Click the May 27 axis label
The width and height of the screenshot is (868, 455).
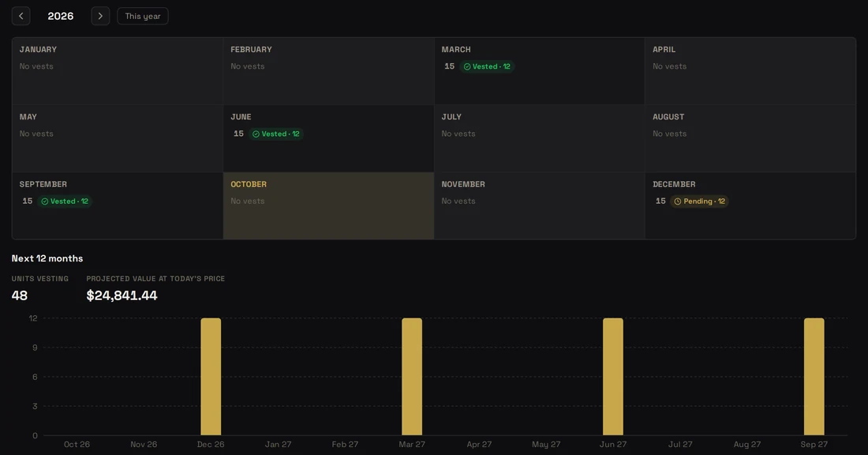pos(546,445)
